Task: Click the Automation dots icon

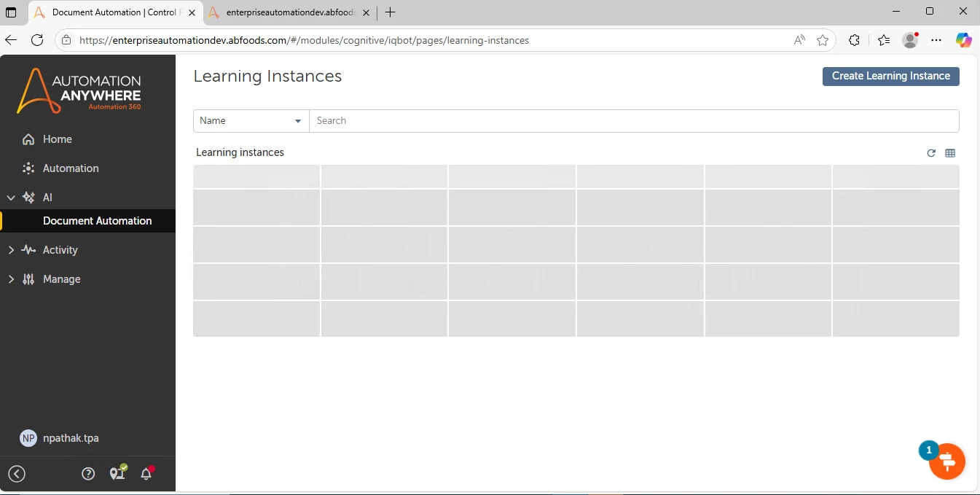Action: click(x=28, y=168)
